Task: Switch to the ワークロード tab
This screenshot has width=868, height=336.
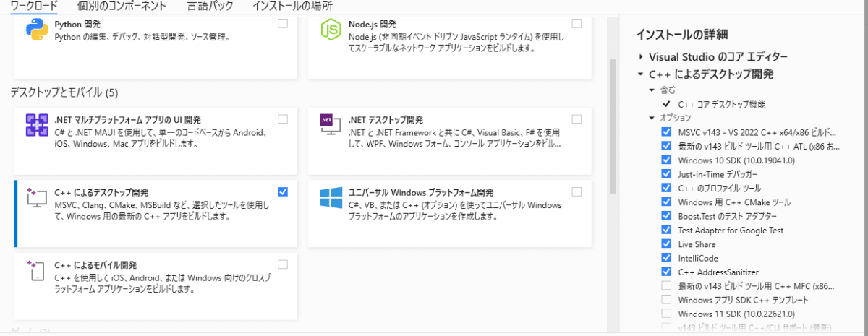Action: (33, 6)
